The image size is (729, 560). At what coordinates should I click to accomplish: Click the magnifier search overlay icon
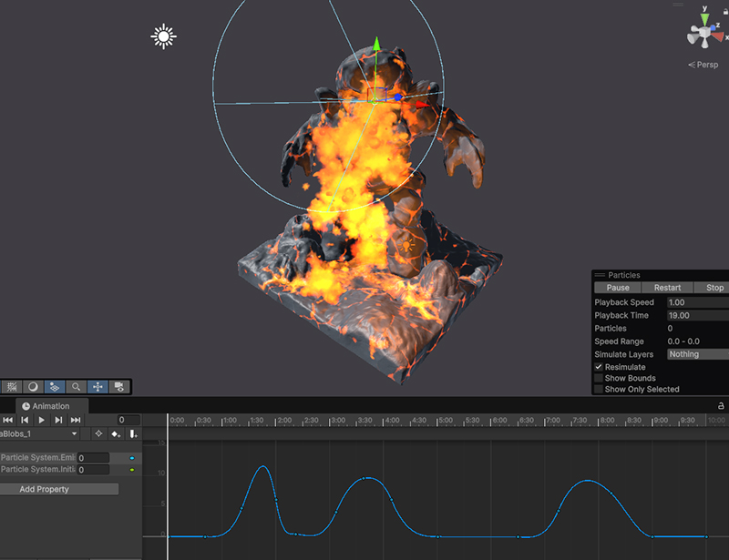tap(77, 387)
